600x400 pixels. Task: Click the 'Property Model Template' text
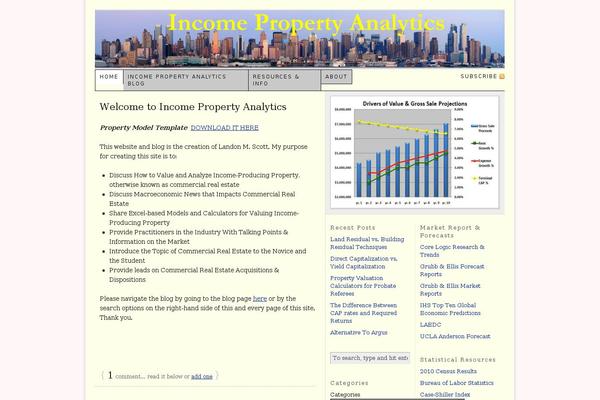pos(143,128)
